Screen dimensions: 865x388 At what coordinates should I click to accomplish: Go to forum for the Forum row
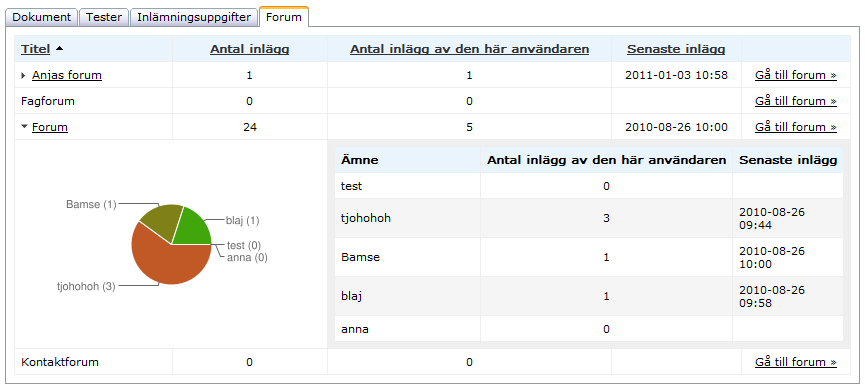tap(795, 127)
